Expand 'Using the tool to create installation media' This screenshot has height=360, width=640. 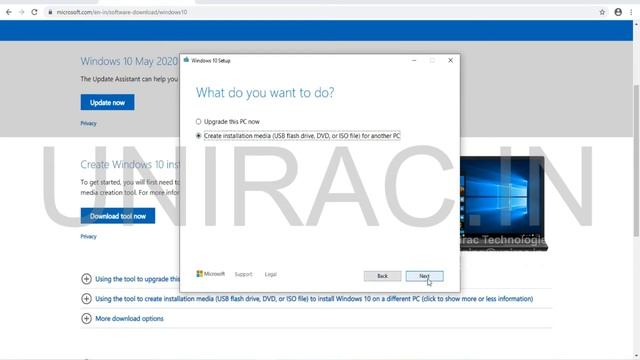tap(86, 298)
